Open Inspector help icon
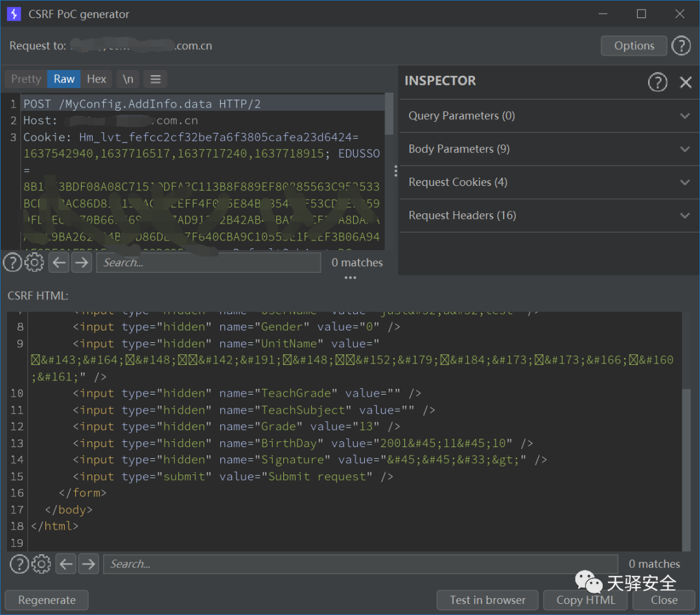 tap(657, 82)
